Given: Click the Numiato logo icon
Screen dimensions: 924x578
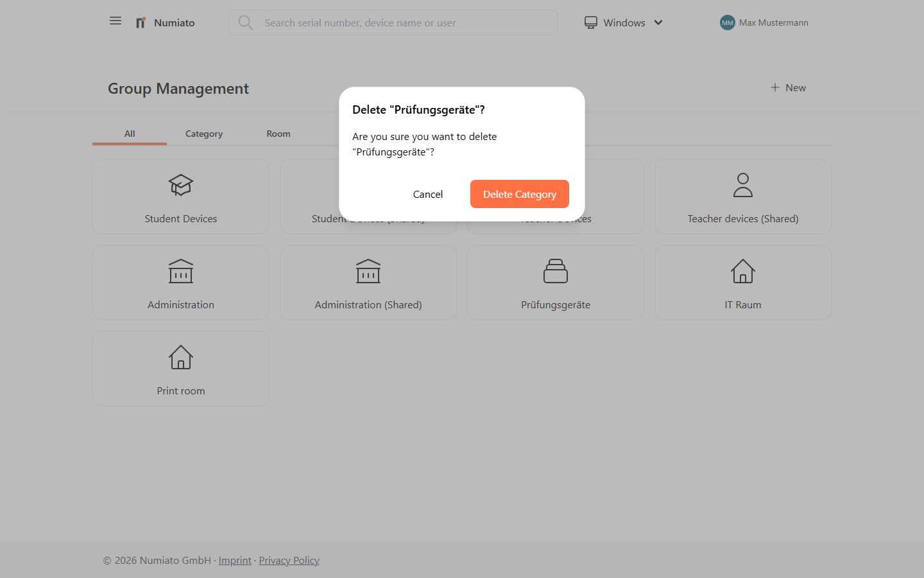Looking at the screenshot, I should (x=141, y=22).
